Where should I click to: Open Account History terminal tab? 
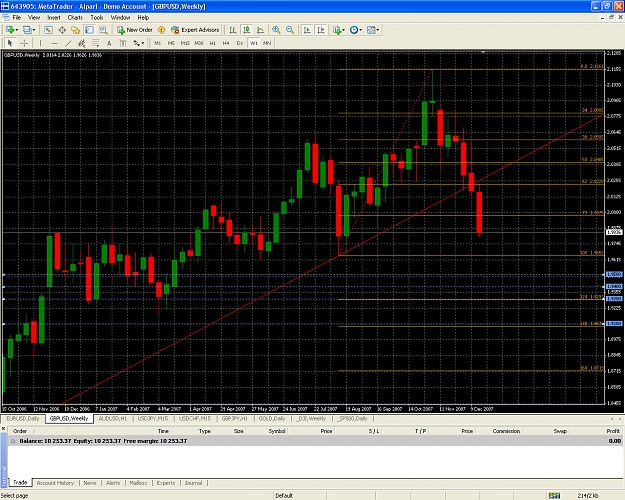(55, 483)
